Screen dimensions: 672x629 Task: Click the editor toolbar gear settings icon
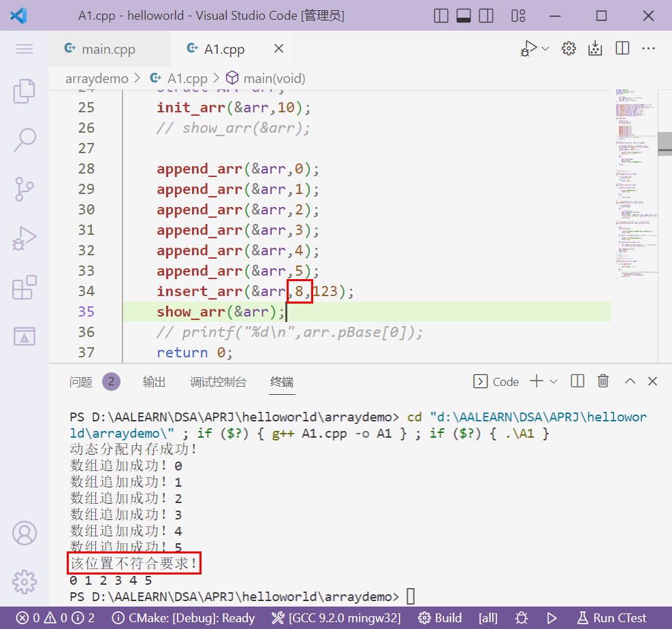click(569, 48)
